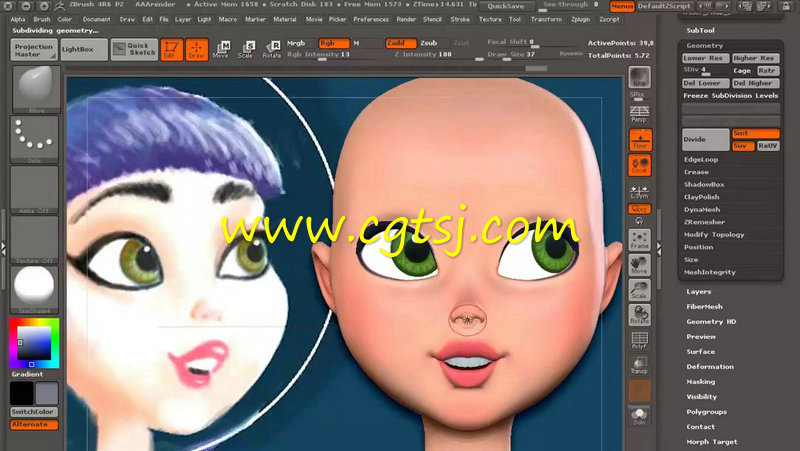This screenshot has height=451, width=800.
Task: Open the Dots stroke type picker
Action: 35,139
